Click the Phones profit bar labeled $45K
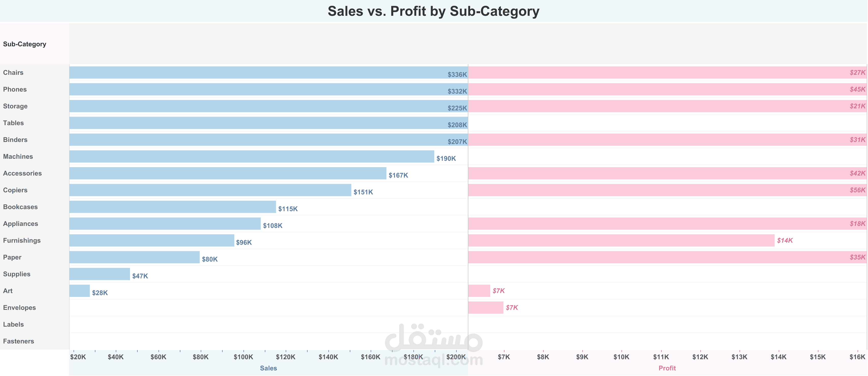The image size is (868, 376). [x=668, y=89]
